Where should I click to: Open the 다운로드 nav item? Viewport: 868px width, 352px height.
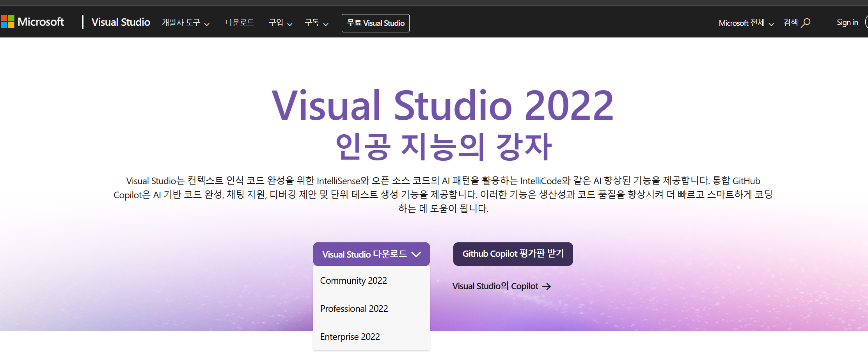click(240, 23)
